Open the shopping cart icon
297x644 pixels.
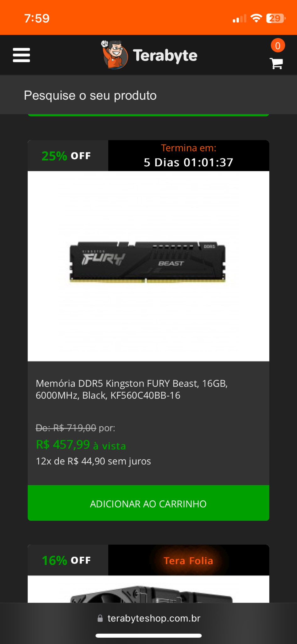[276, 64]
